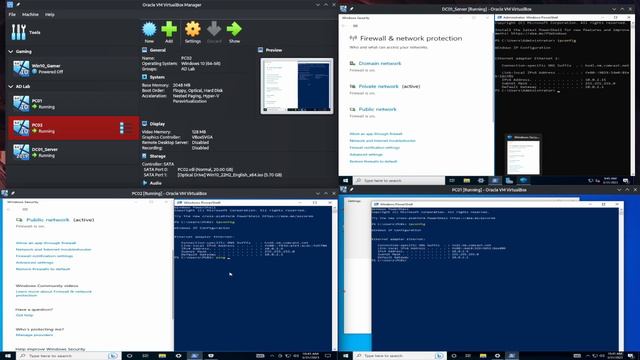Click Start button in PC02 taskbar
Viewport: 640px width, 360px height.
(7, 356)
